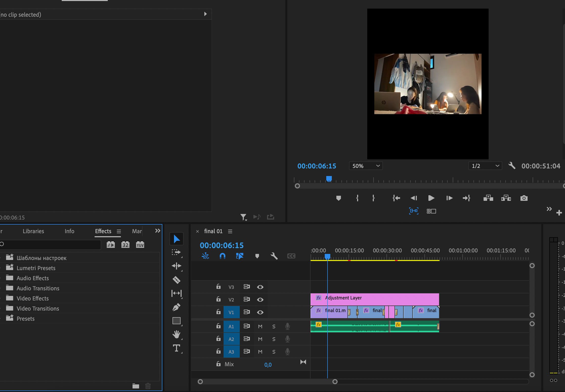Image resolution: width=565 pixels, height=392 pixels.
Task: Select the Track Select Forward tool
Action: coord(176,252)
